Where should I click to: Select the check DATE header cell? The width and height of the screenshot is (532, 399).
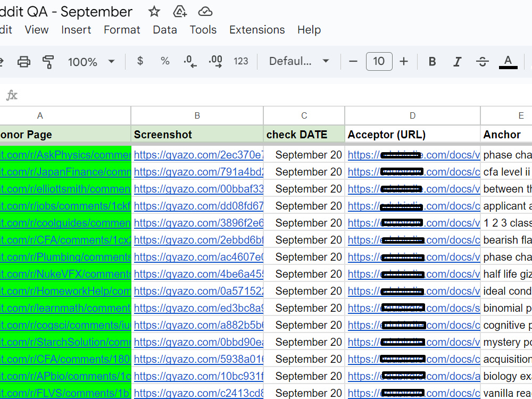[304, 135]
